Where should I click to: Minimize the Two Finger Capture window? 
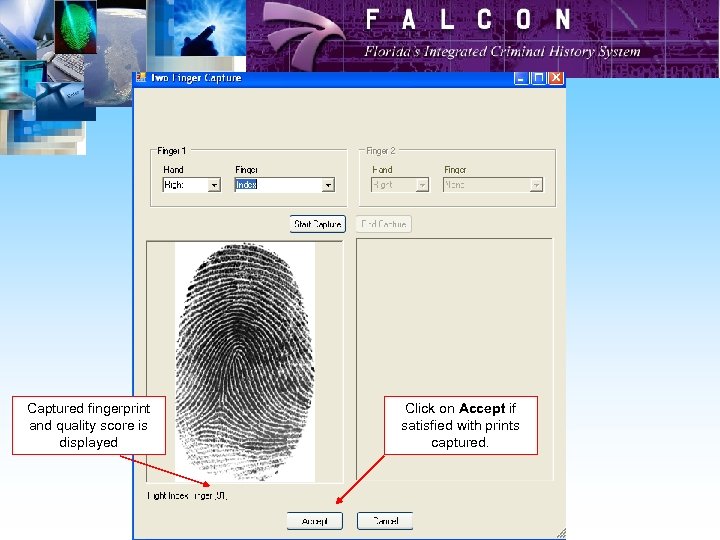(x=521, y=78)
